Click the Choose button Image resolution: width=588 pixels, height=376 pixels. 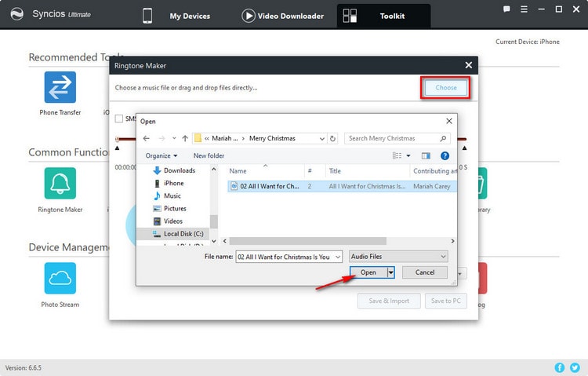coord(446,88)
